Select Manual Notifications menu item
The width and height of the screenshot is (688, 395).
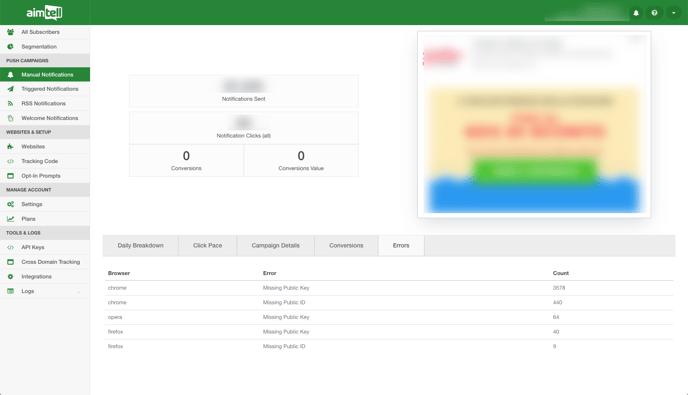click(45, 75)
